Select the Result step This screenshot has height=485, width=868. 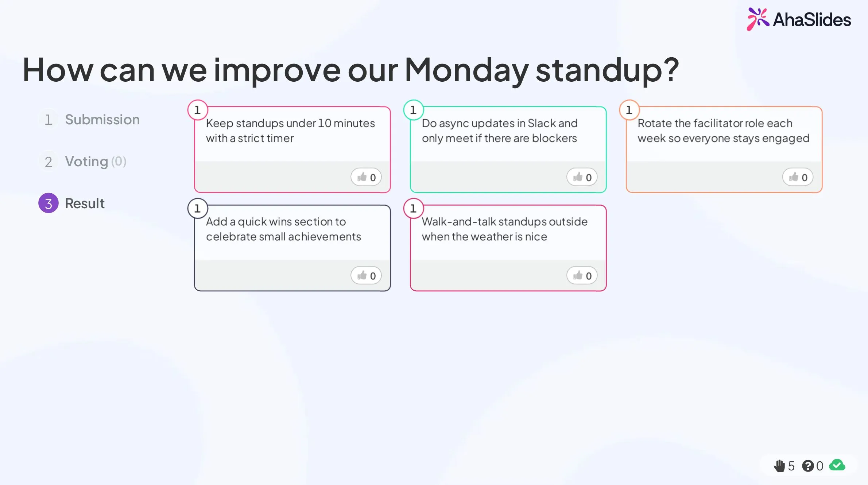(x=85, y=203)
